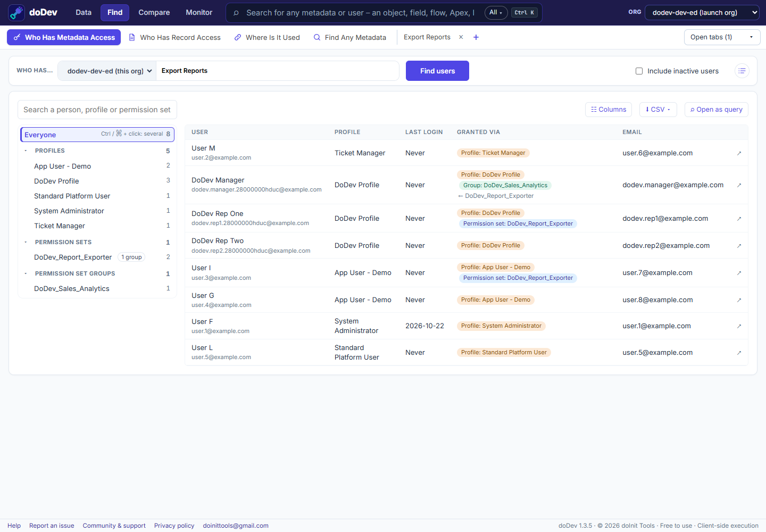Click the Columns button
Image resolution: width=766 pixels, height=532 pixels.
tap(609, 110)
